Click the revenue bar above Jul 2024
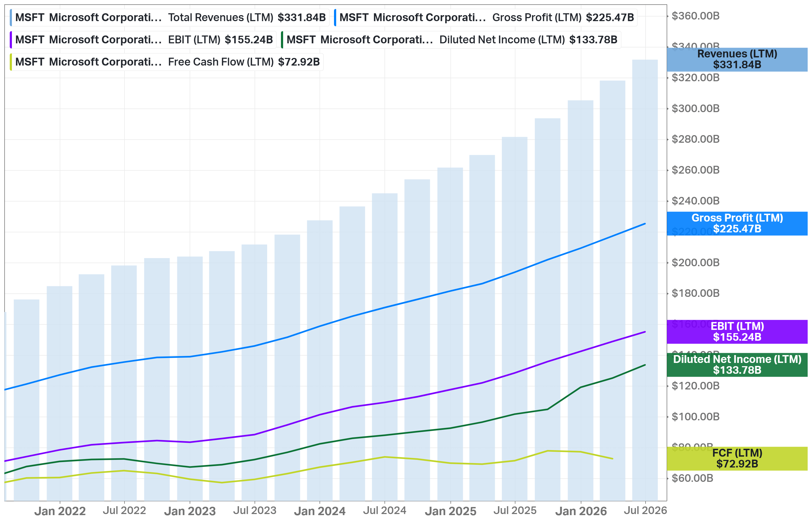This screenshot has height=520, width=812. click(385, 347)
